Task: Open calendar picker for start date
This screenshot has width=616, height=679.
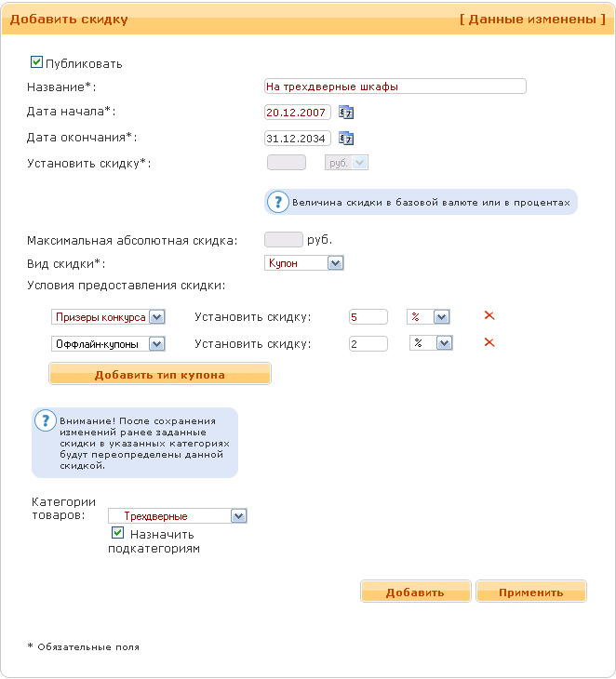Action: pyautogui.click(x=346, y=113)
